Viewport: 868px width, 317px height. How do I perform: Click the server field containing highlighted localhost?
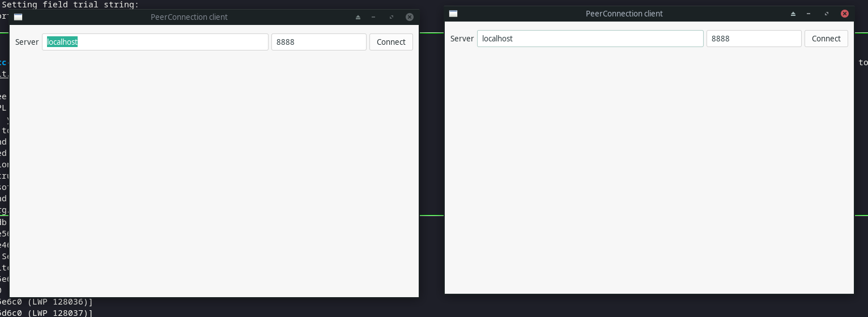pos(155,42)
